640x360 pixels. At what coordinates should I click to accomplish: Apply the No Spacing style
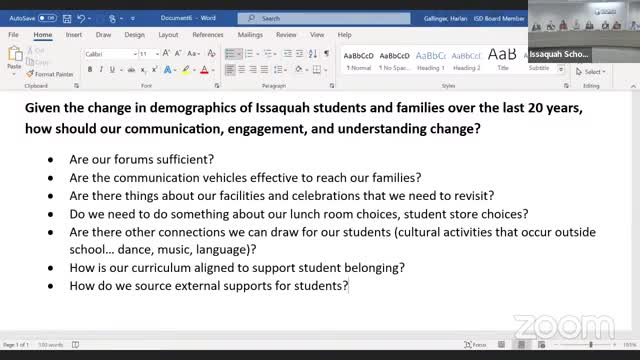tap(394, 61)
